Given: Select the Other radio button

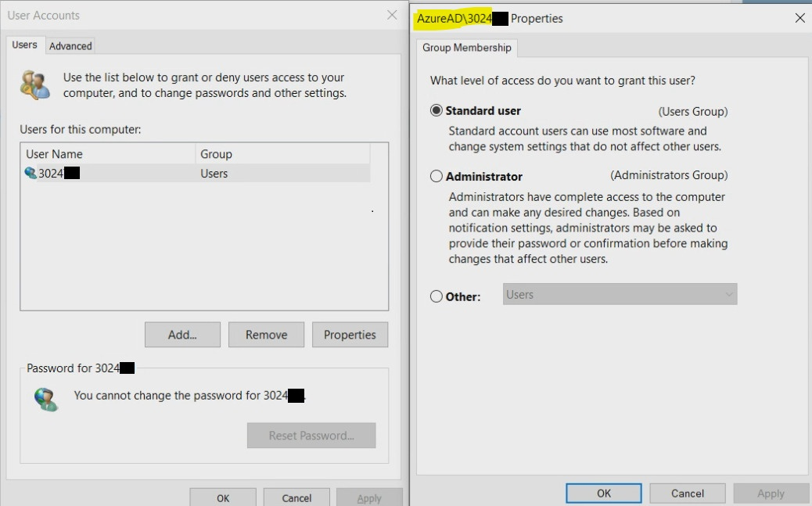Looking at the screenshot, I should pyautogui.click(x=436, y=296).
